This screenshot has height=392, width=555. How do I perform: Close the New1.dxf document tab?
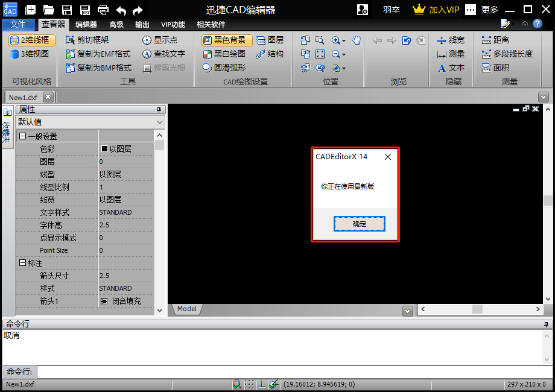point(48,97)
